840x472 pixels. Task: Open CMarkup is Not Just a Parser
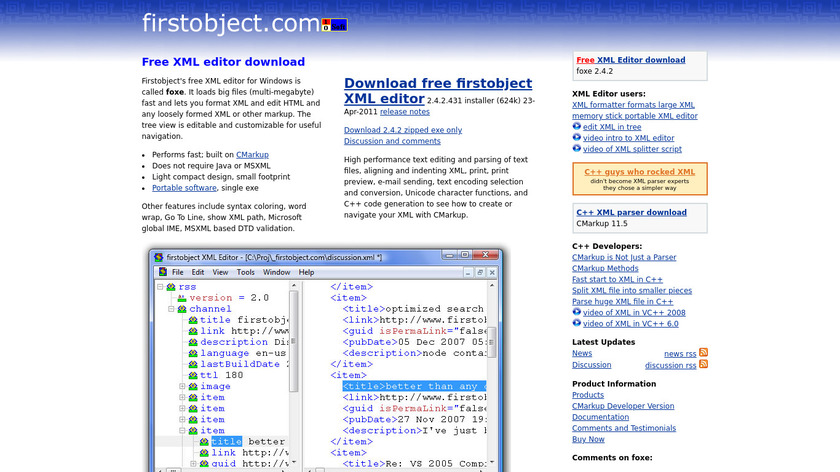[624, 257]
